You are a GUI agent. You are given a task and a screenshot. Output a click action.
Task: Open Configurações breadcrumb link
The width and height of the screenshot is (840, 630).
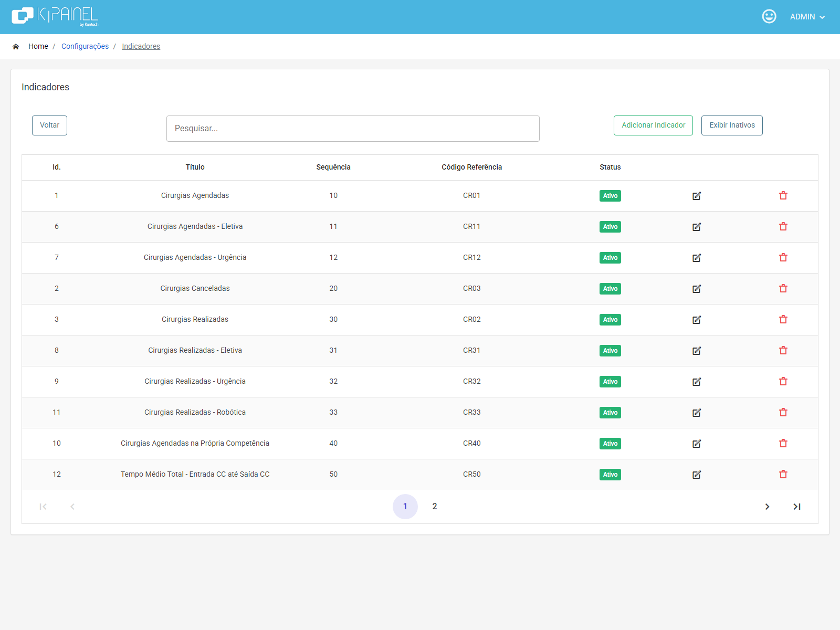point(85,46)
